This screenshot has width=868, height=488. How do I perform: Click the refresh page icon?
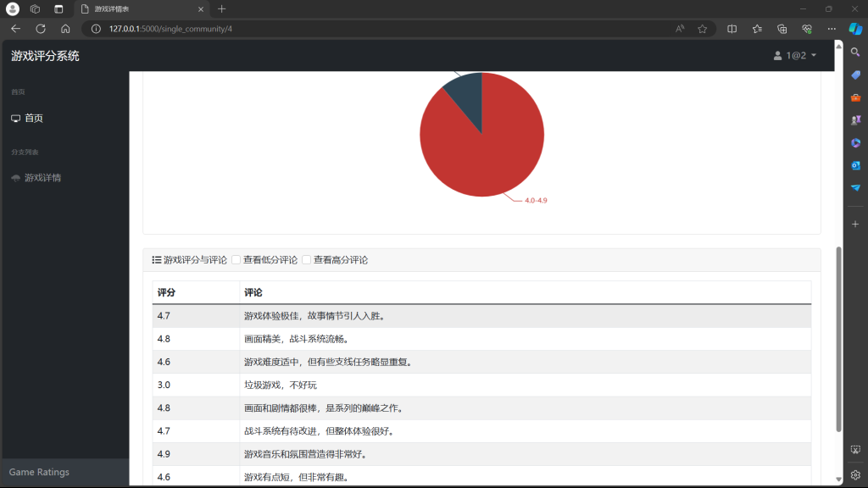point(40,28)
